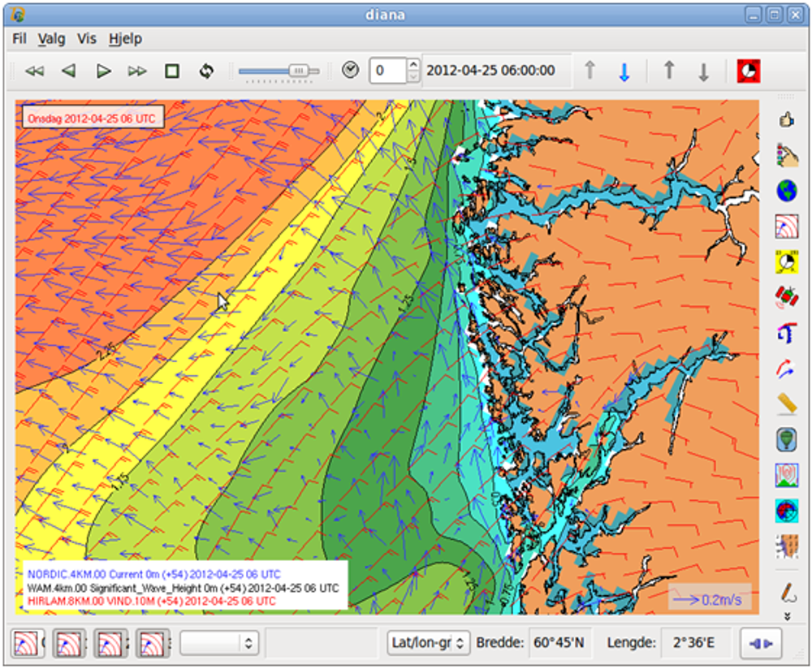Viewport: 812px width, 669px height.
Task: Expand the sidebar overflow double chevron
Action: (786, 616)
